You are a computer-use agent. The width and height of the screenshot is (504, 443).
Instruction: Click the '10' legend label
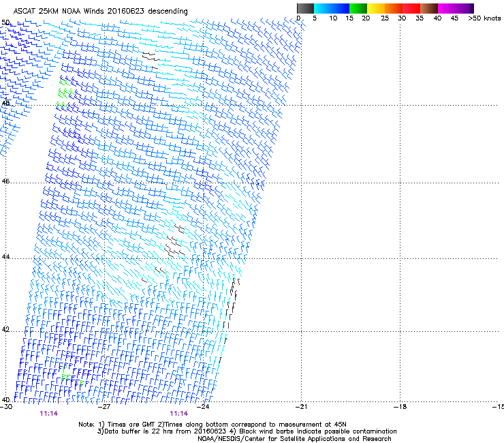point(333,18)
